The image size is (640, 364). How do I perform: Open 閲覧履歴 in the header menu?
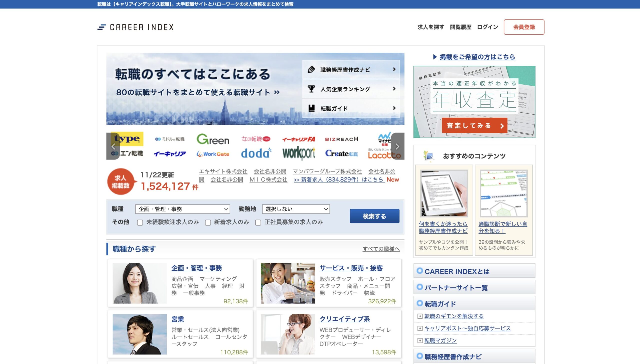pos(460,27)
